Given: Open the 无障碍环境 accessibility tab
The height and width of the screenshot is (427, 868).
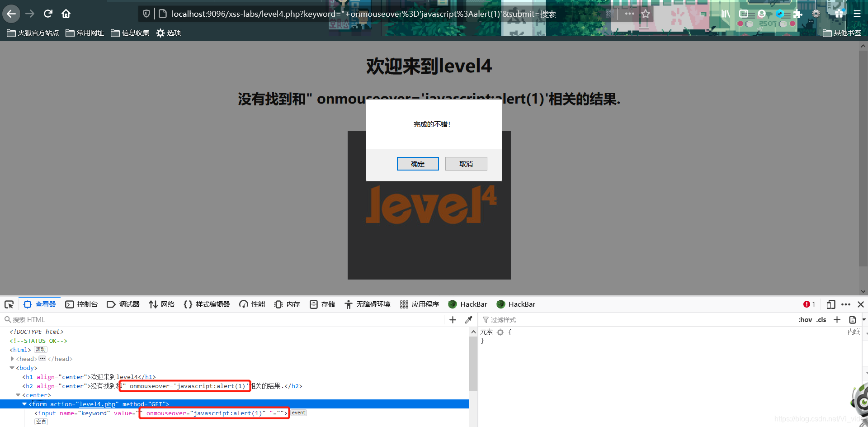Looking at the screenshot, I should pyautogui.click(x=368, y=304).
